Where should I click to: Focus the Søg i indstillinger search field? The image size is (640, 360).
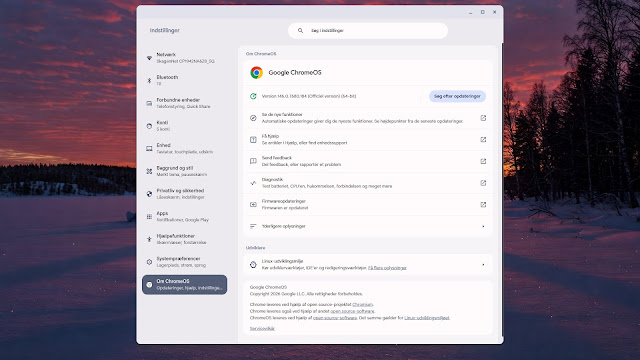click(x=368, y=31)
